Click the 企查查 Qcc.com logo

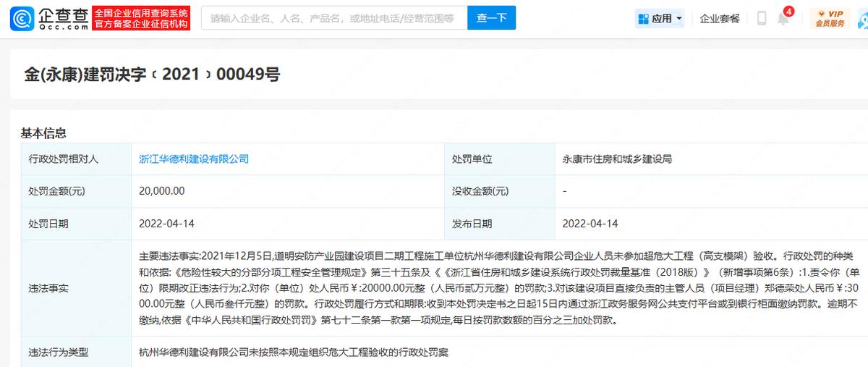(48, 19)
